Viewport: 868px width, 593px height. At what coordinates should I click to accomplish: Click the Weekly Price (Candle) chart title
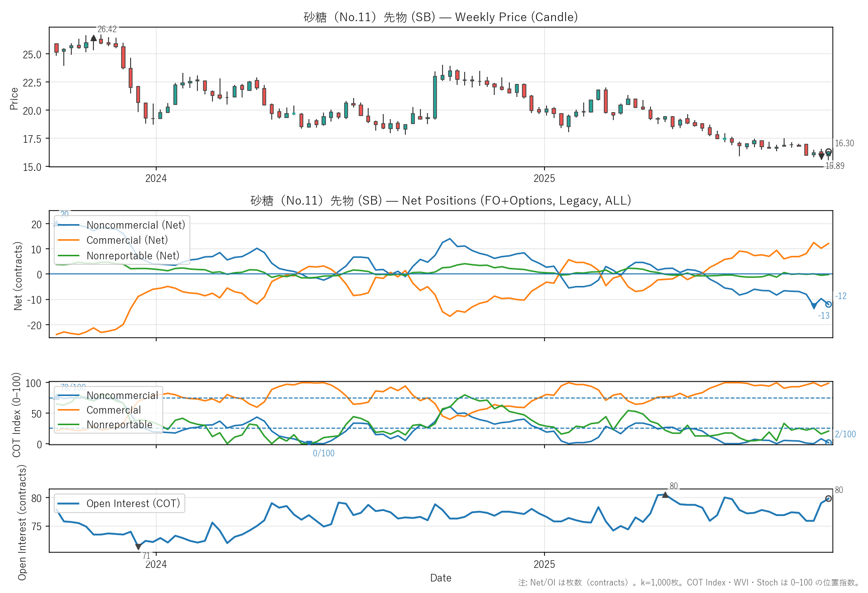pyautogui.click(x=441, y=17)
